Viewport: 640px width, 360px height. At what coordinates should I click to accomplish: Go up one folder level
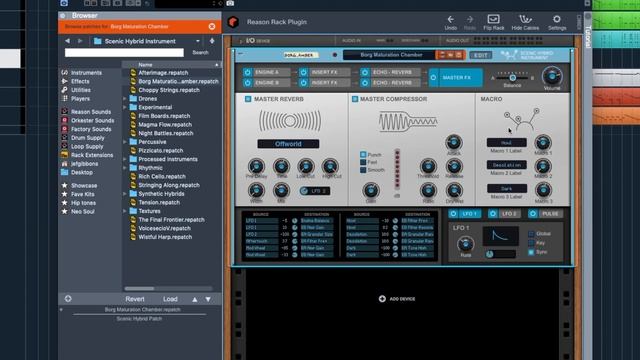(212, 41)
